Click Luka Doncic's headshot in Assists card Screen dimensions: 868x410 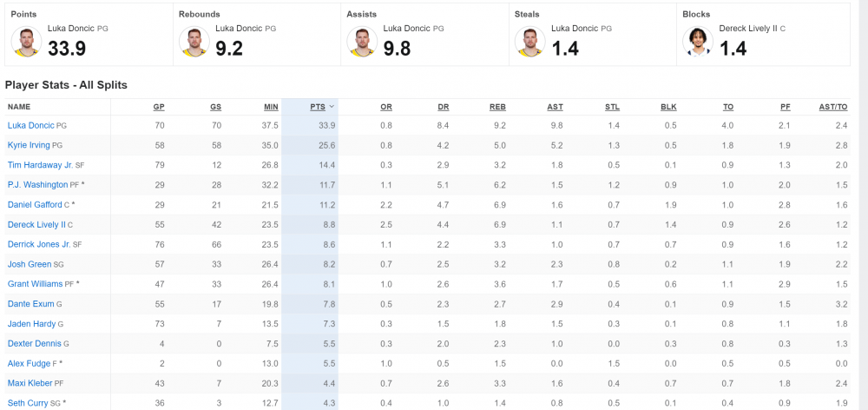click(x=362, y=42)
